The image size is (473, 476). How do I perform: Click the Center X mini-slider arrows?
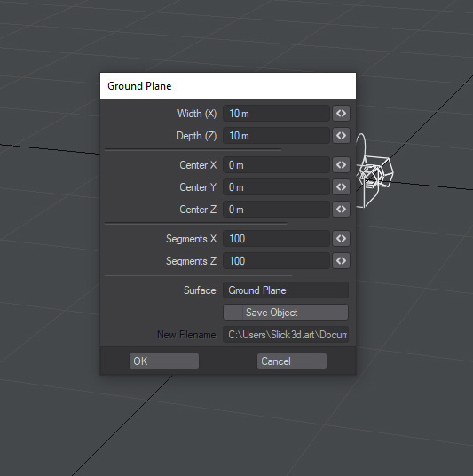tap(341, 165)
